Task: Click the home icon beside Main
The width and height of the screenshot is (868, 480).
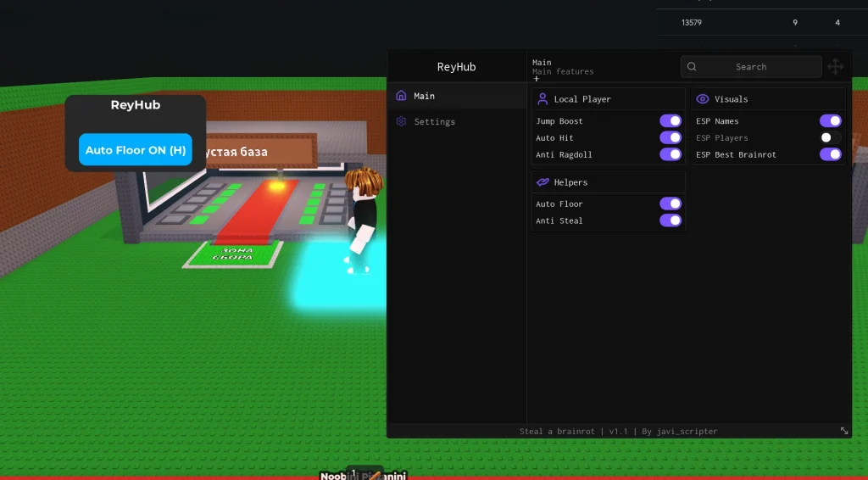Action: 401,96
